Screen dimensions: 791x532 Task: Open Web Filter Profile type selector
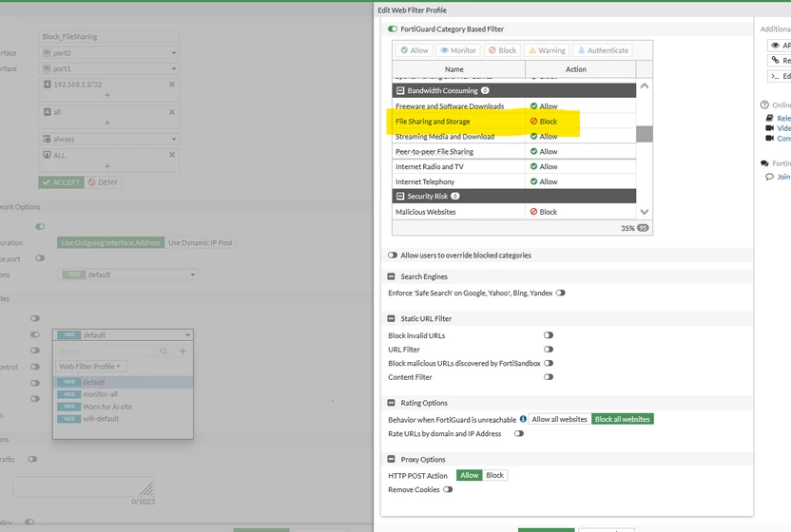(x=91, y=367)
